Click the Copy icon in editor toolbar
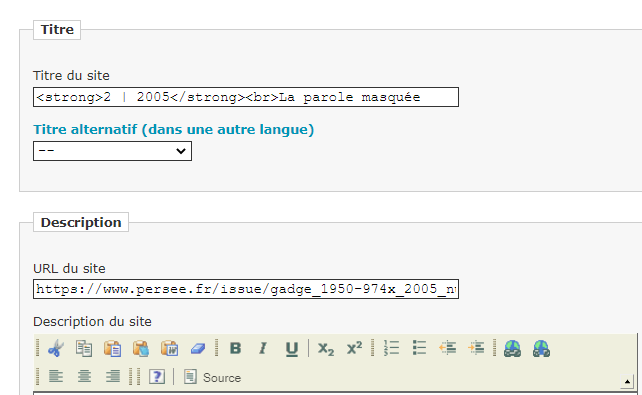This screenshot has width=642, height=395. pos(84,348)
